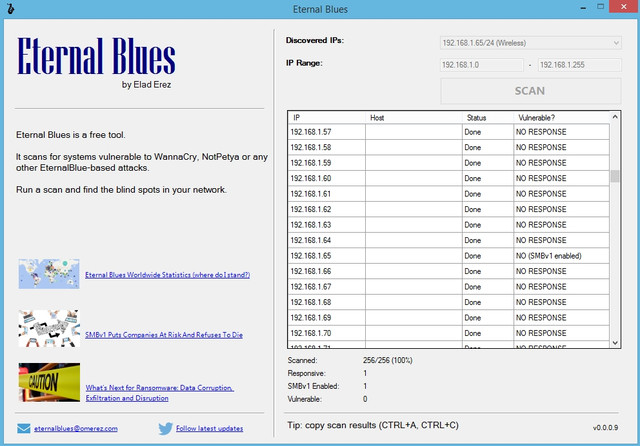Select the row for 192.168.1.67
Image resolution: width=640 pixels, height=446 pixels.
pos(449,287)
